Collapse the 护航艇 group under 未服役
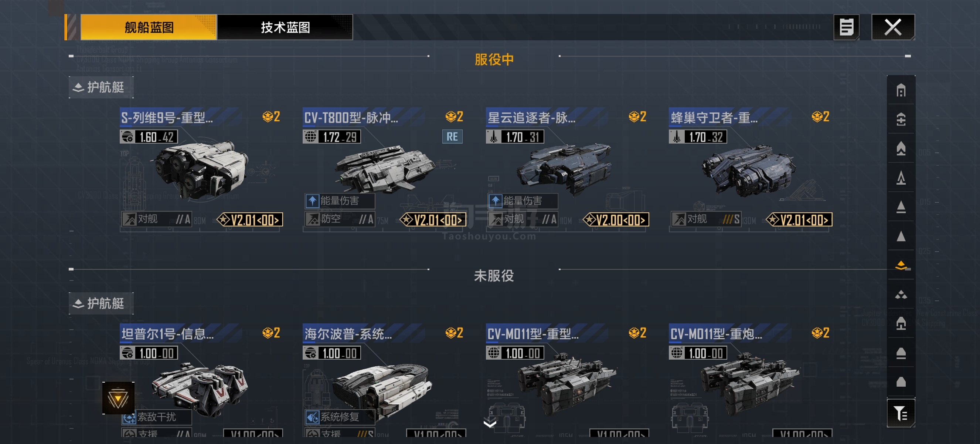Viewport: 980px width, 444px height. 101,303
